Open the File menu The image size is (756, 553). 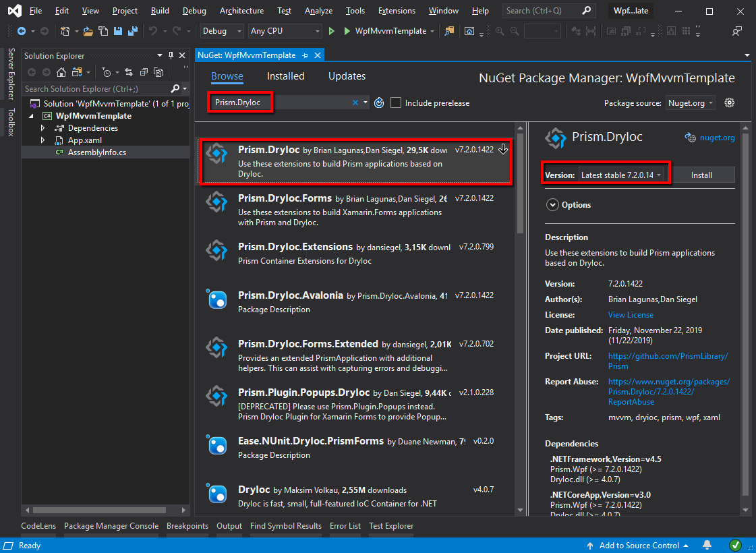point(36,11)
